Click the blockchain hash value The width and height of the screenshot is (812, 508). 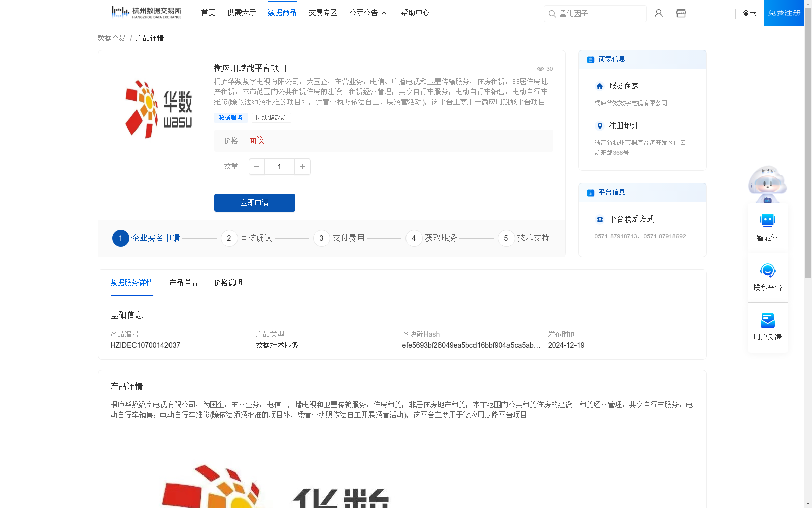click(471, 345)
